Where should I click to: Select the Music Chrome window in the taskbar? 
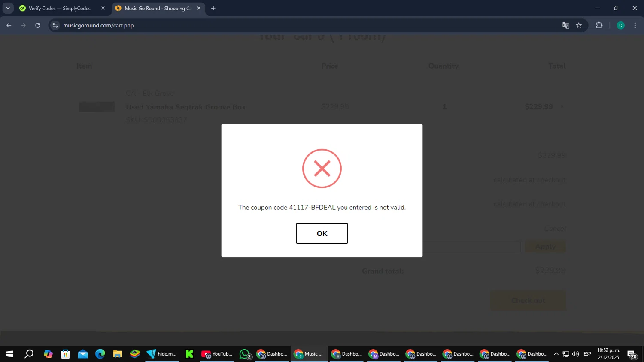pos(309,354)
